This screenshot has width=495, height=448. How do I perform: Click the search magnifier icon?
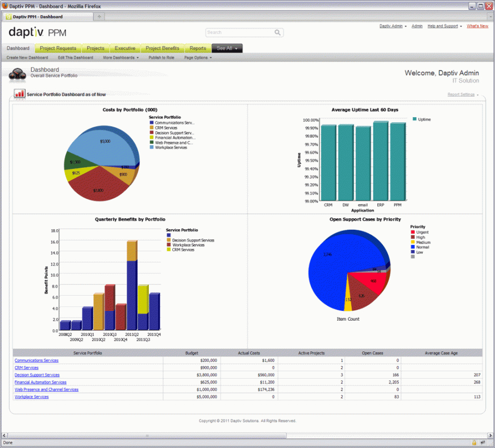click(x=278, y=32)
